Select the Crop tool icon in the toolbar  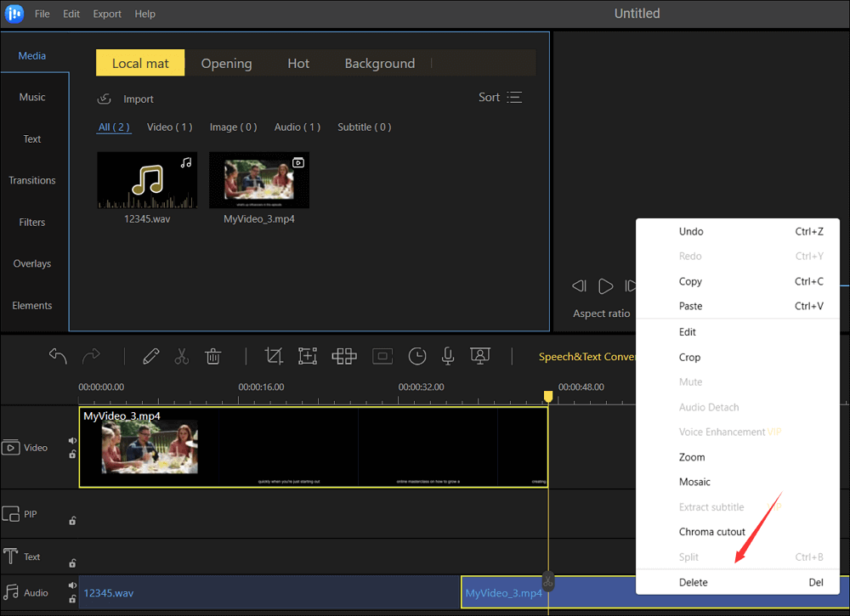pos(274,356)
